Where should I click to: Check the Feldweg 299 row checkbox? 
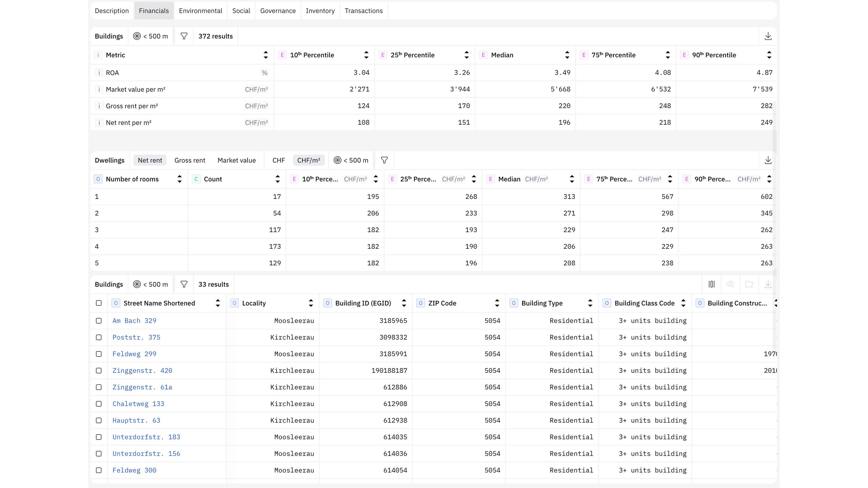99,354
